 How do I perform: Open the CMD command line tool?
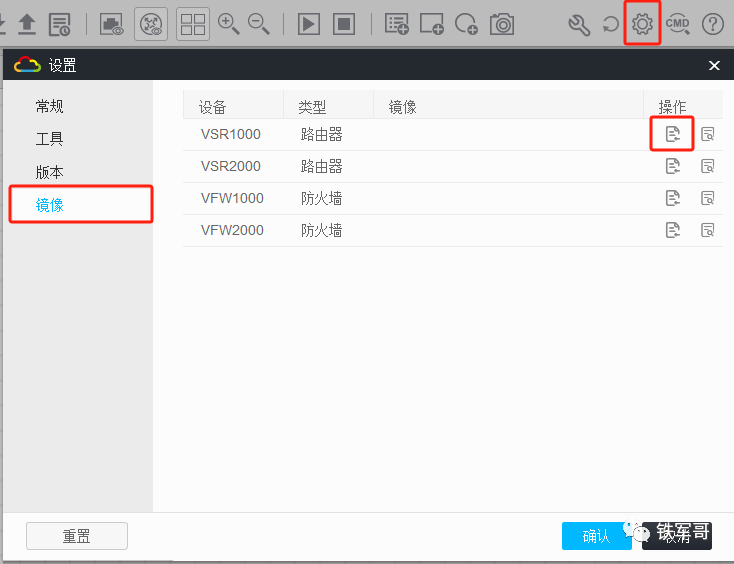[678, 23]
